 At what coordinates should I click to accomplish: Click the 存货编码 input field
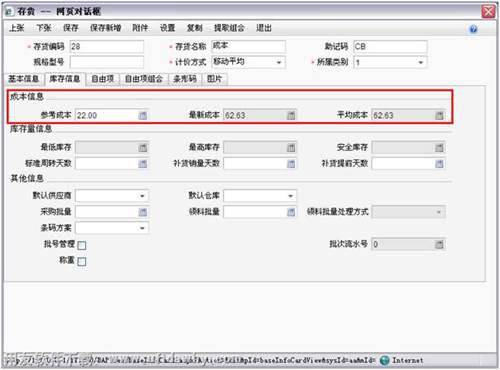(107, 47)
